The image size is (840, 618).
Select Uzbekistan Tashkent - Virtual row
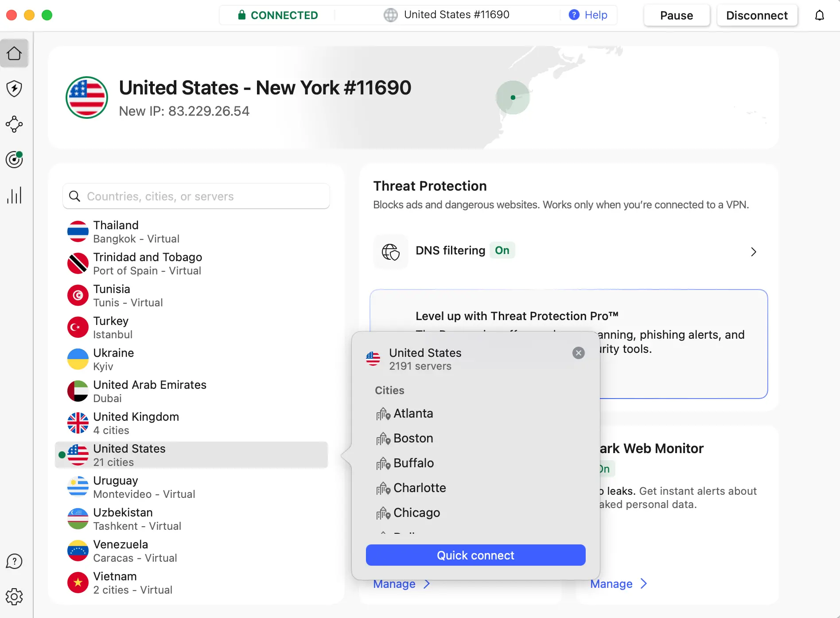(x=191, y=519)
